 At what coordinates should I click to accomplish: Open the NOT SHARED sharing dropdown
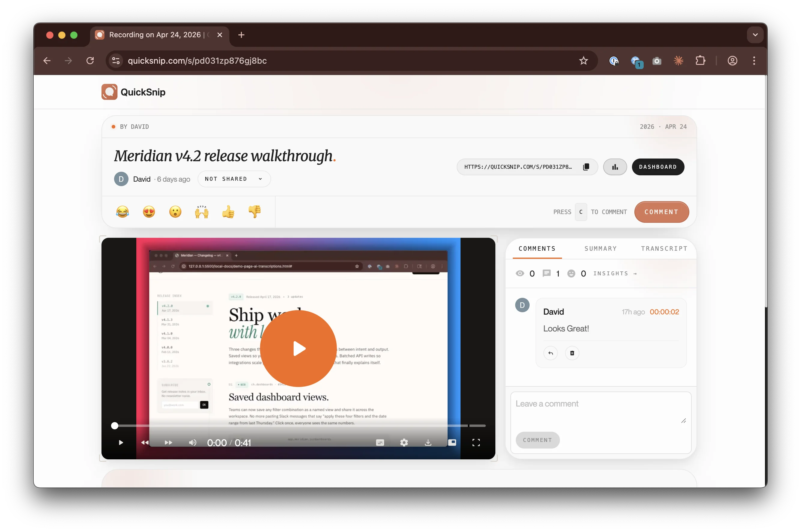point(234,179)
